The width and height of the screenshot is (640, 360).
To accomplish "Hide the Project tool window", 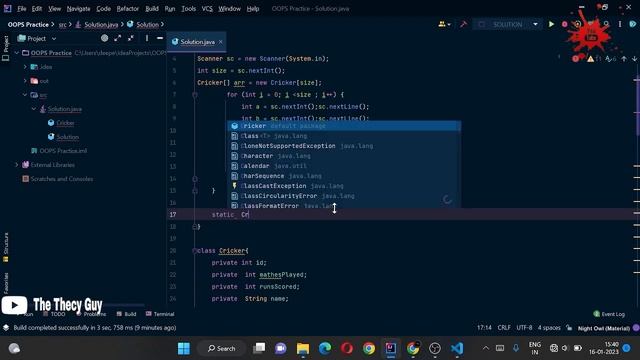I will (x=160, y=38).
